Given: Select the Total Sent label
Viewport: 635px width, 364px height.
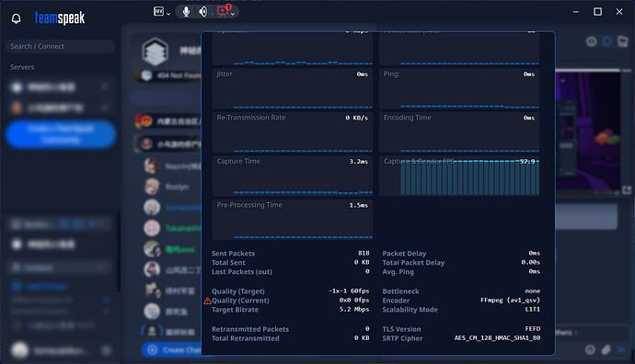Looking at the screenshot, I should coord(228,263).
